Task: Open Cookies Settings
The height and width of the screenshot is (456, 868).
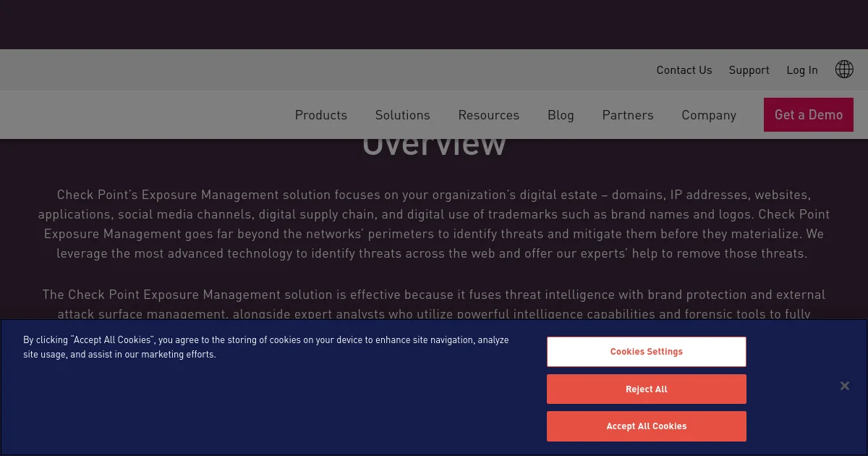Action: pyautogui.click(x=647, y=352)
